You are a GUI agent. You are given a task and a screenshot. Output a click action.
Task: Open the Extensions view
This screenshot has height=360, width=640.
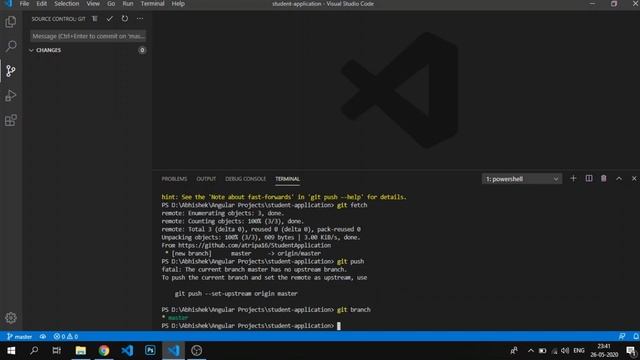coord(11,120)
